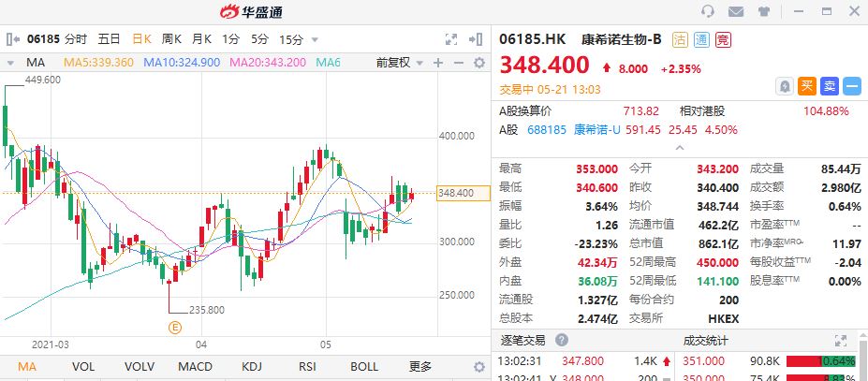Switch chart to 五日 view
Screen dimensions: 868x381
tap(109, 39)
